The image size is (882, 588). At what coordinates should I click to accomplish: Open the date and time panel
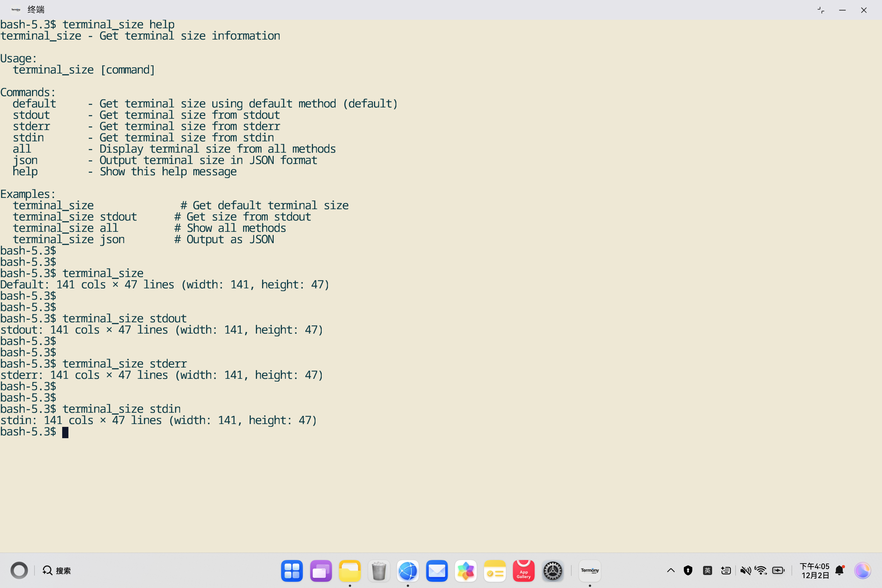coord(814,571)
